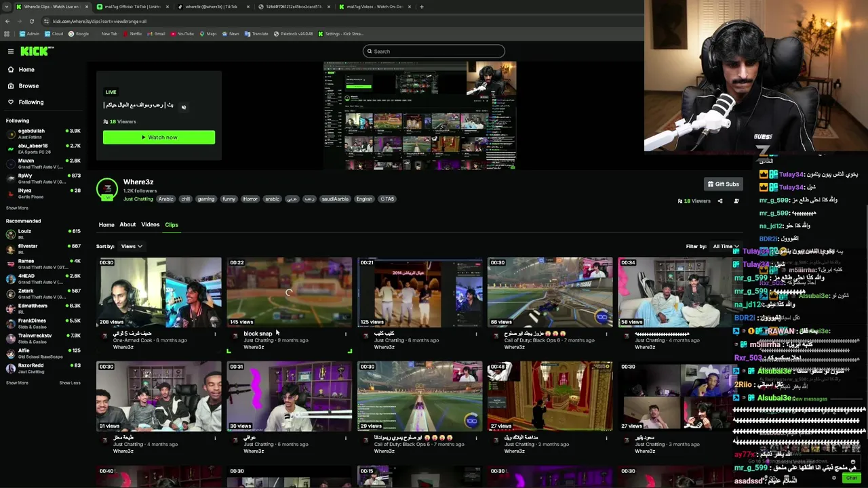Unmute the live stream preview

[183, 106]
